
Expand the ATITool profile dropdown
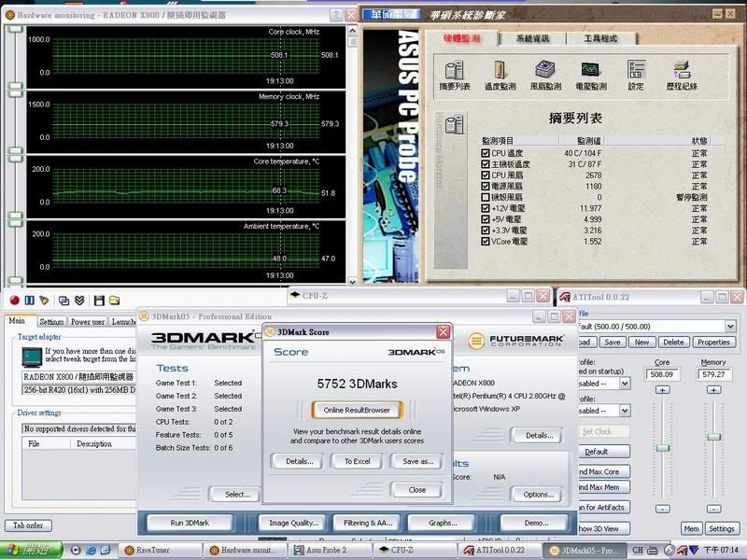pyautogui.click(x=729, y=326)
